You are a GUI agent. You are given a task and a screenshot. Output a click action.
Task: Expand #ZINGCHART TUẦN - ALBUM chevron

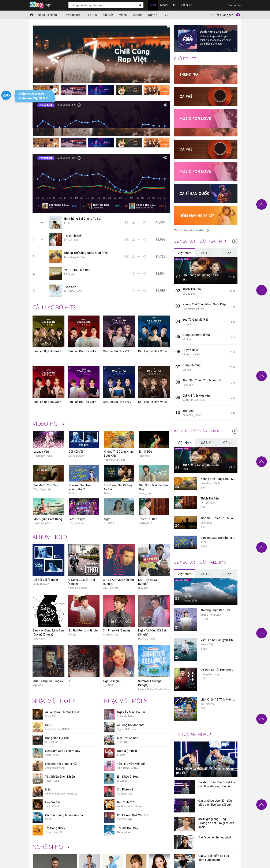pos(225,562)
